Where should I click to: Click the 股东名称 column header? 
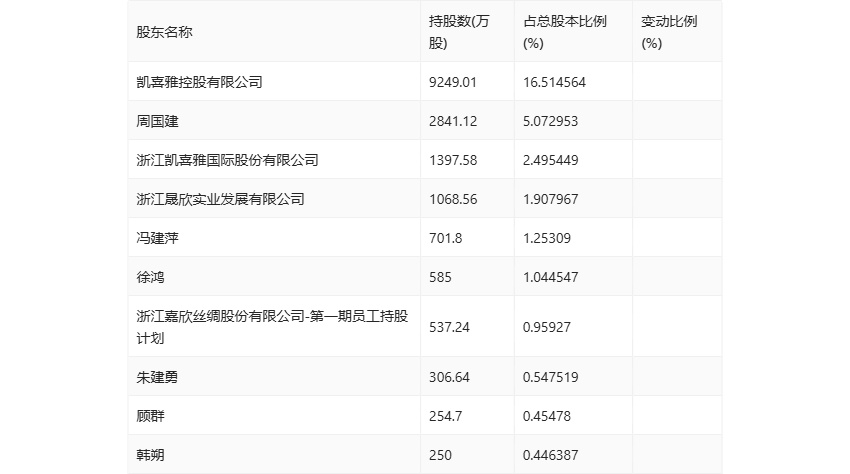tap(164, 32)
